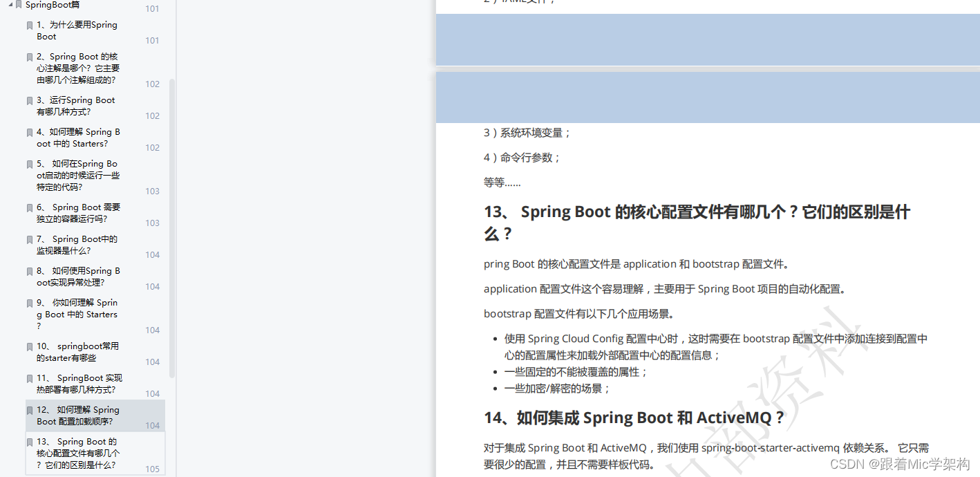Open 6、Spring Boot 需要独立的容器运行吗
The image size is (980, 477).
(79, 213)
